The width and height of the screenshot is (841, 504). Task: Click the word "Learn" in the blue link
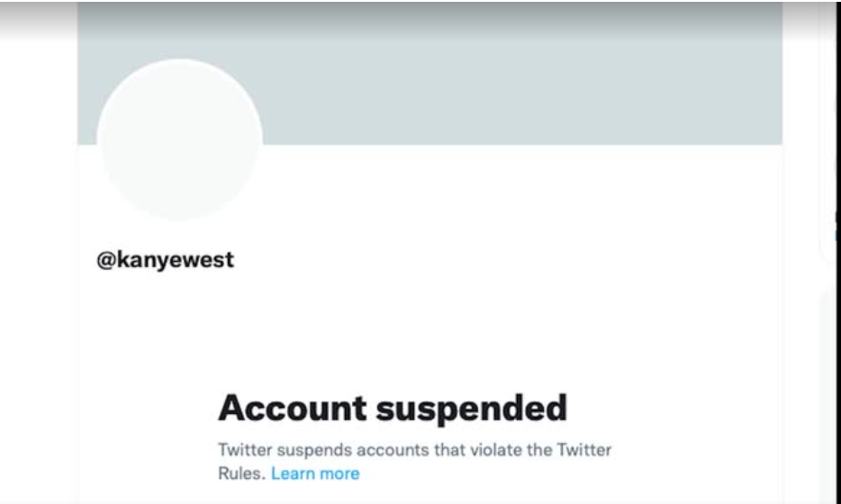click(294, 473)
